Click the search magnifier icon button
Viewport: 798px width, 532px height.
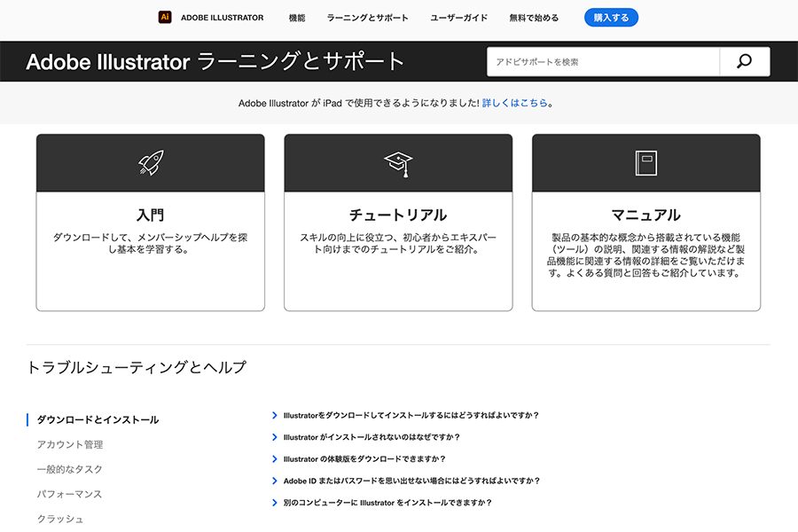click(x=744, y=61)
